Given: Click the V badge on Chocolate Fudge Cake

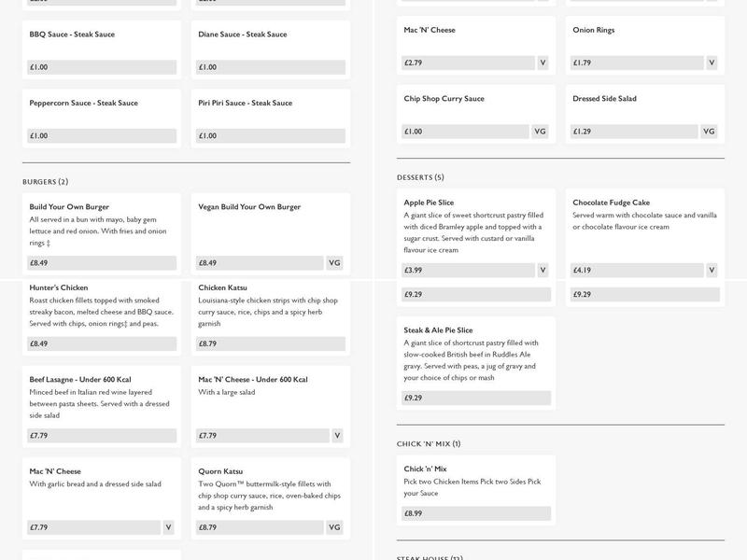Looking at the screenshot, I should pos(712,271).
